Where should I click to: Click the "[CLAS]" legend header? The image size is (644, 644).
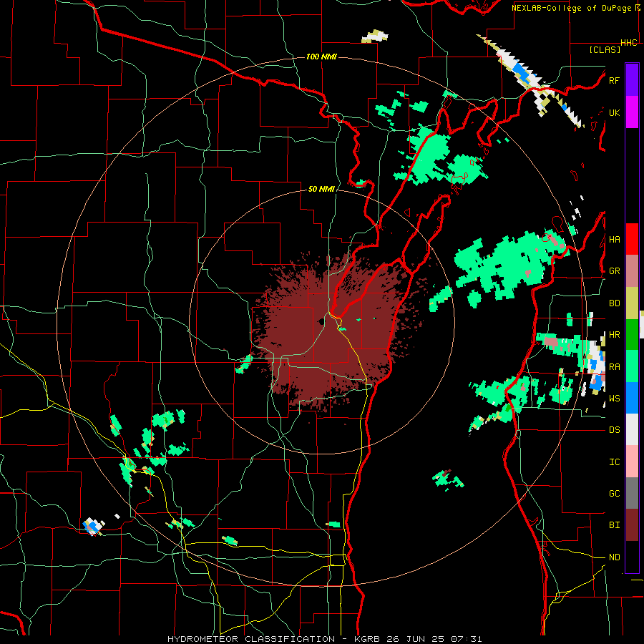605,49
